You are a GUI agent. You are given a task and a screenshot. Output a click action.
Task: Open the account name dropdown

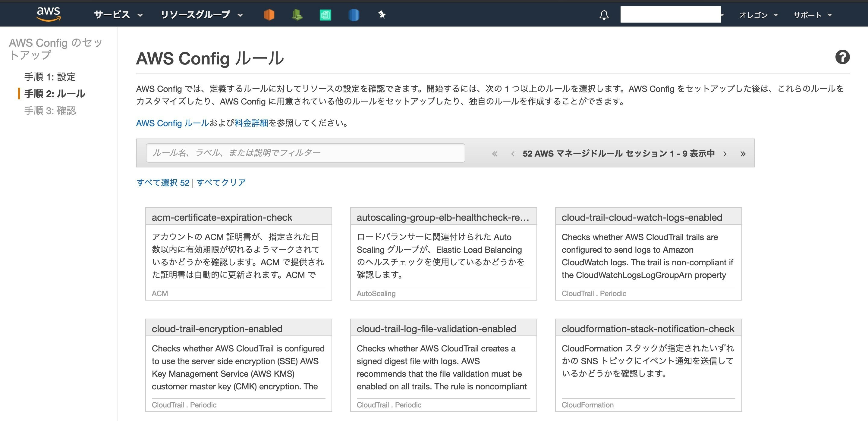(x=673, y=14)
